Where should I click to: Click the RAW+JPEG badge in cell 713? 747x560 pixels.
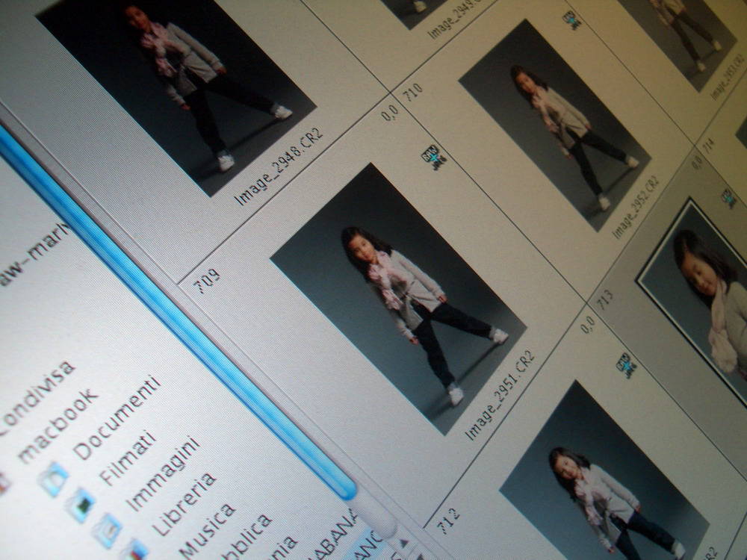coord(728,198)
